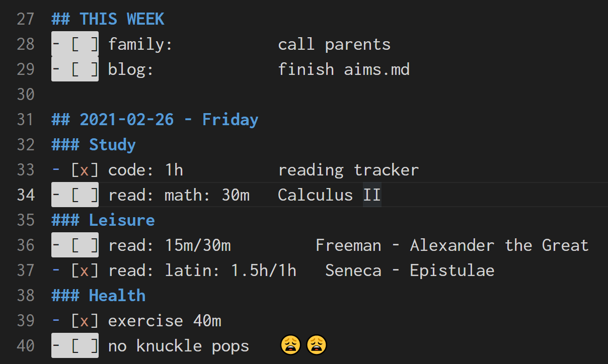Viewport: 608px width, 364px height.
Task: Click the 'Leisure' section heading
Action: (122, 220)
